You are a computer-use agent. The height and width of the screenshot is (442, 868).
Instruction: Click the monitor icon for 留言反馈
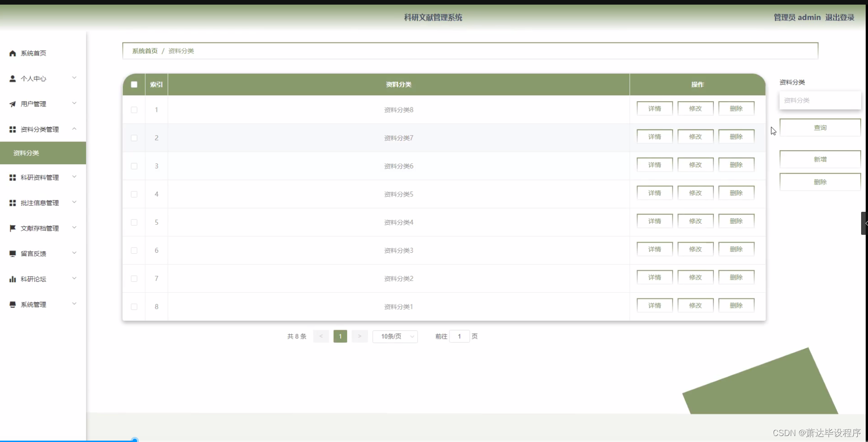12,253
